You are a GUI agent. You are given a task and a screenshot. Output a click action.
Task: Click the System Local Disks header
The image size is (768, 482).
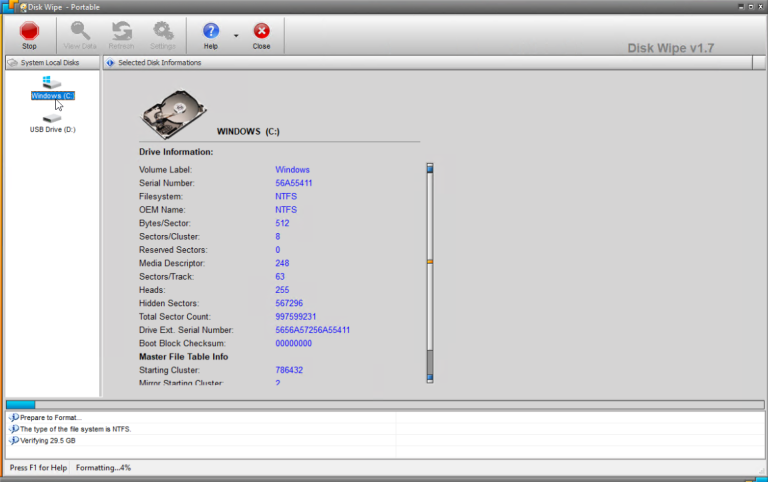point(52,63)
